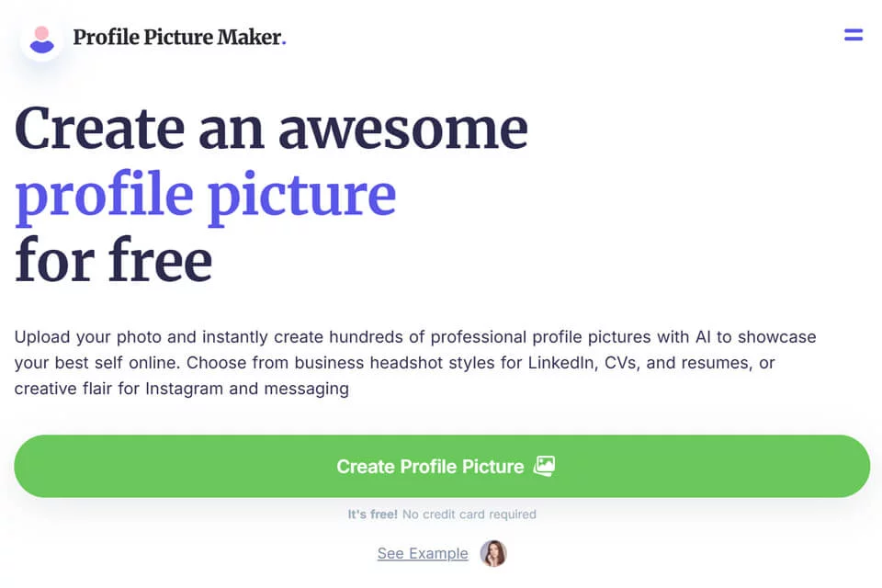Click the purple dot after 'Maker'
Viewport: 882px width, 588px height.
284,43
